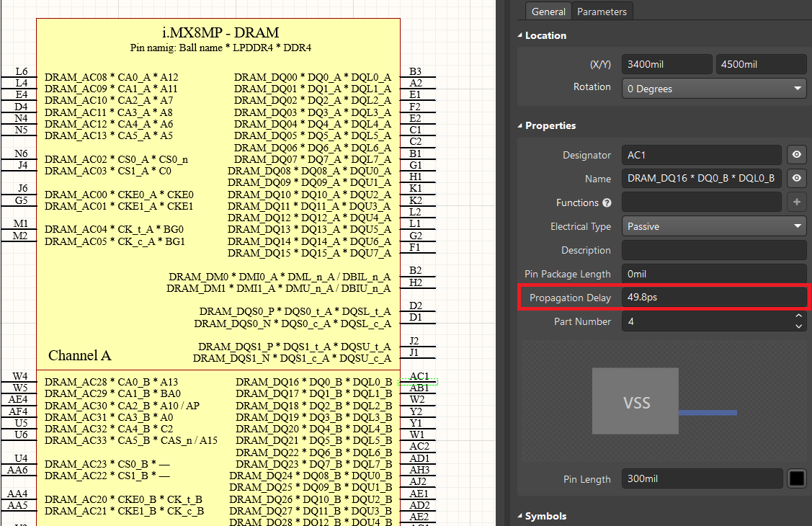Collapse the Symbols section
This screenshot has height=526, width=812.
520,516
